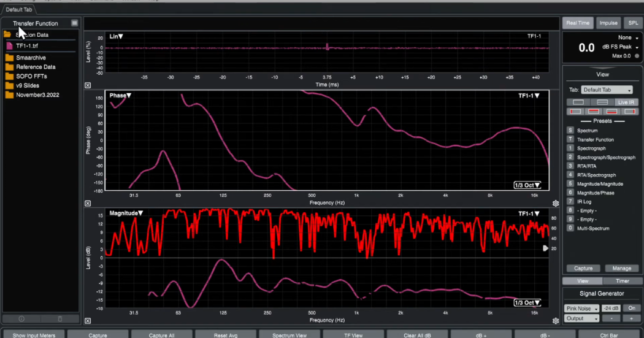Open the Lin graph type dropdown
This screenshot has height=338, width=644.
pos(117,36)
